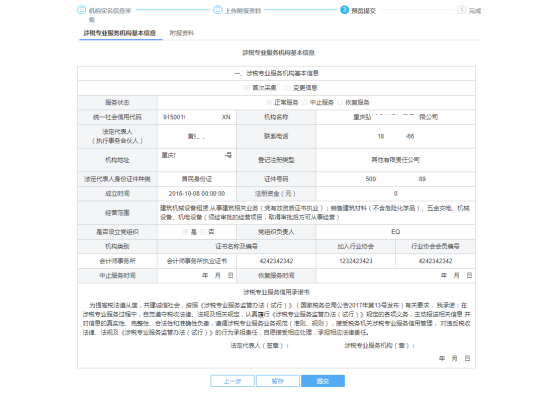Click the 中止服务时间 date field
Viewport: 554px width, 397px height.
tap(197, 275)
